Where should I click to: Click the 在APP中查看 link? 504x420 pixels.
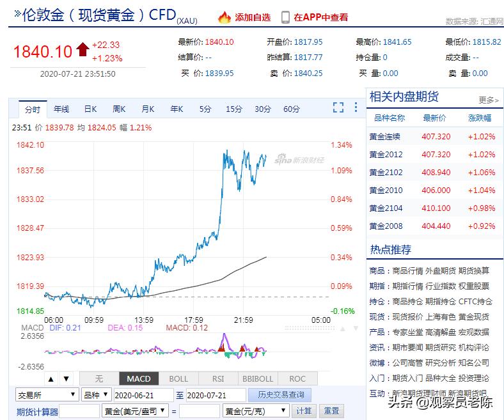coord(321,17)
